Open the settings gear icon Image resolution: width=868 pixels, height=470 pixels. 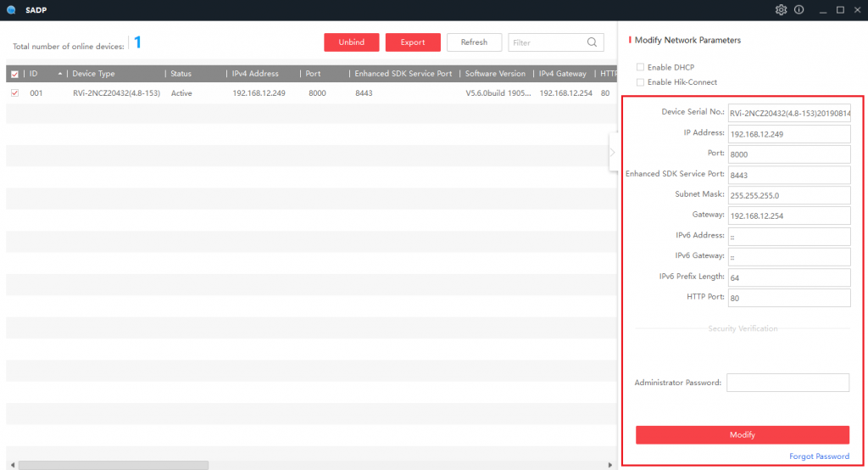coord(781,9)
